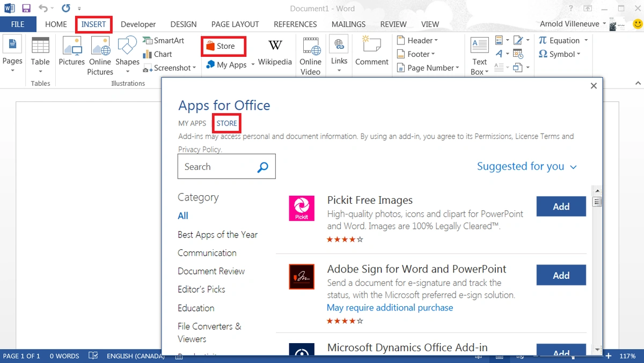Image resolution: width=644 pixels, height=363 pixels.
Task: Expand the My Apps dropdown arrow
Action: (253, 65)
